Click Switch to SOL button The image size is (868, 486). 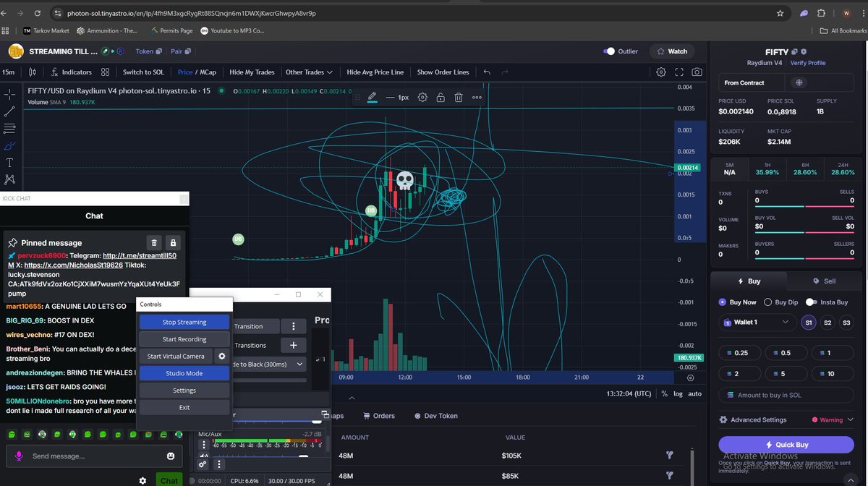[142, 72]
